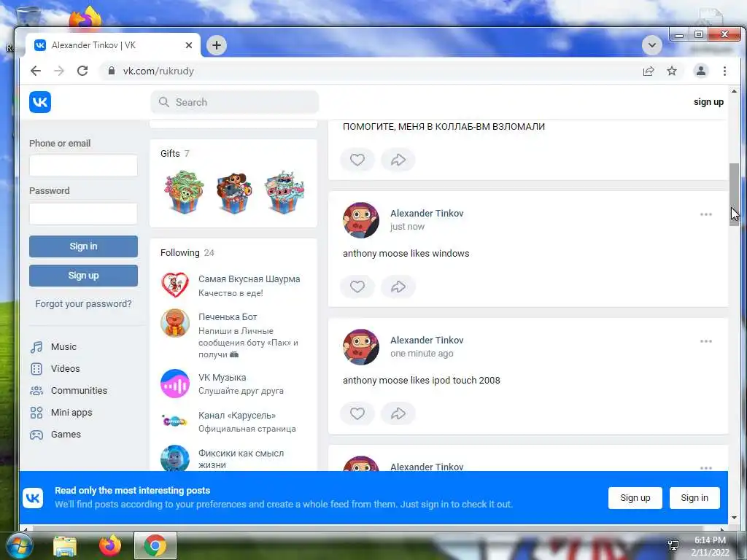Open options menu of "likes windows" post
Screen dimensions: 747x560
click(706, 214)
